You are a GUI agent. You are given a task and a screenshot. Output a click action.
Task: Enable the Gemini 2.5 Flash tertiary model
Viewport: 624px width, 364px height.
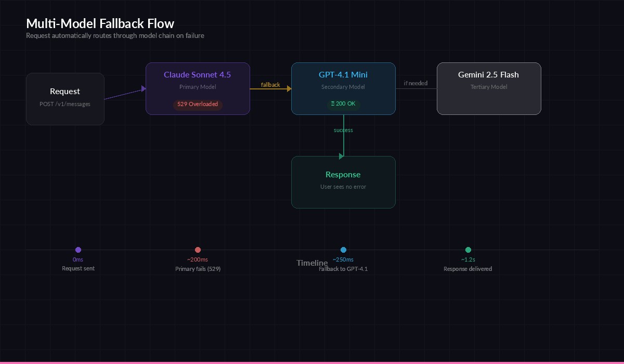coord(489,88)
